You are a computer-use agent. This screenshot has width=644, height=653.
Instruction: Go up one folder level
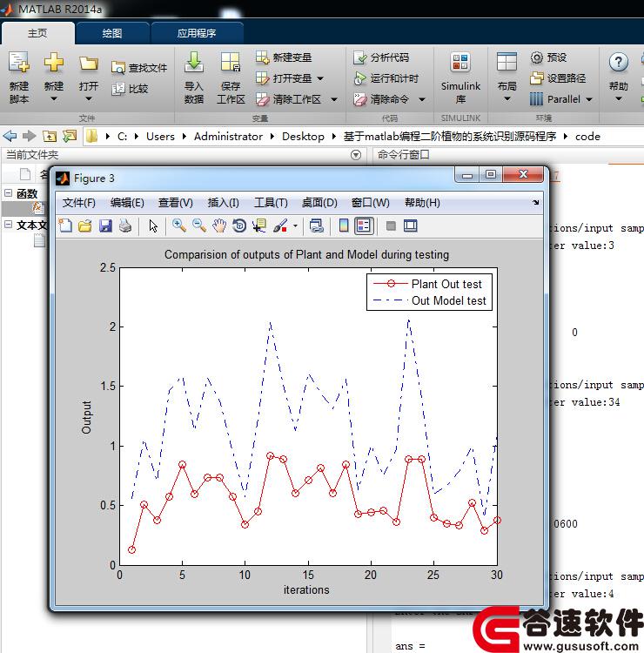[50, 136]
